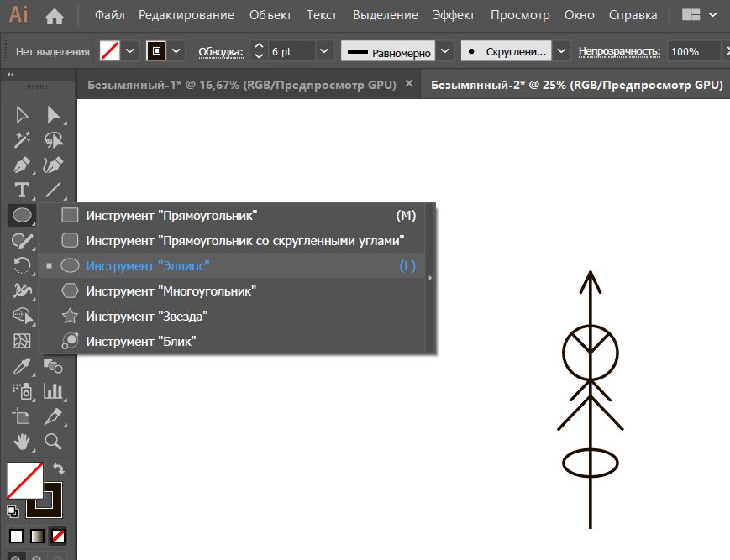
Task: Select the Hand tool
Action: (x=22, y=442)
